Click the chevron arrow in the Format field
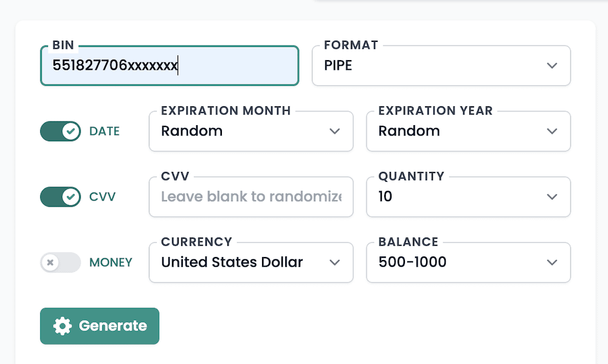This screenshot has width=608, height=364. (552, 66)
